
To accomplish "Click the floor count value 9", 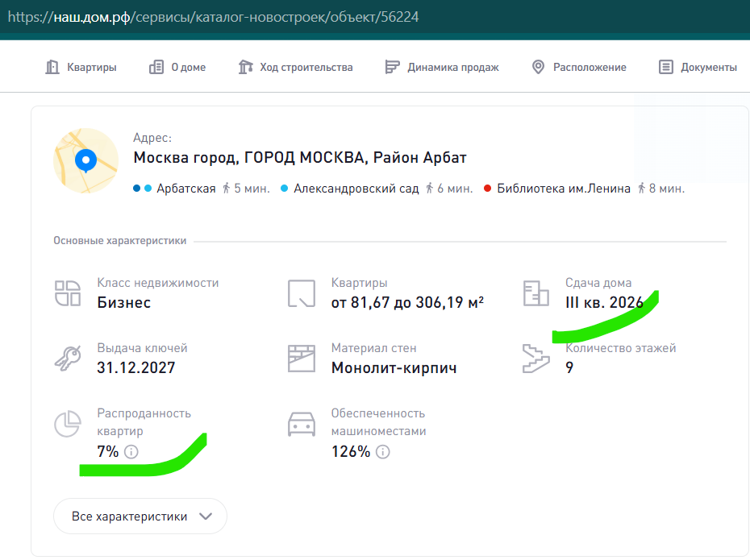I will [x=569, y=367].
